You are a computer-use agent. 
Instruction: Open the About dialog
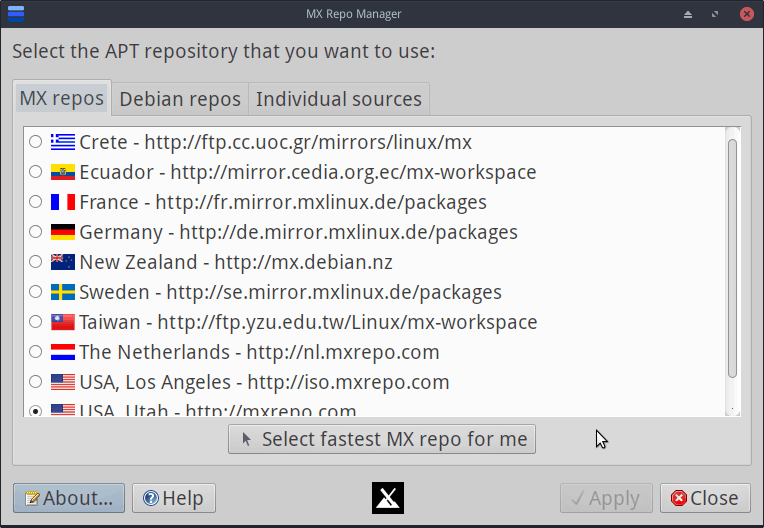click(69, 498)
